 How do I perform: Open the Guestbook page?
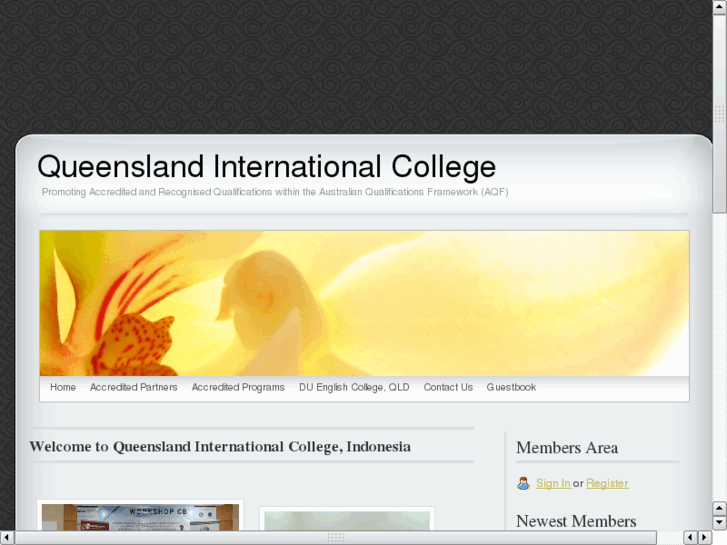(511, 387)
